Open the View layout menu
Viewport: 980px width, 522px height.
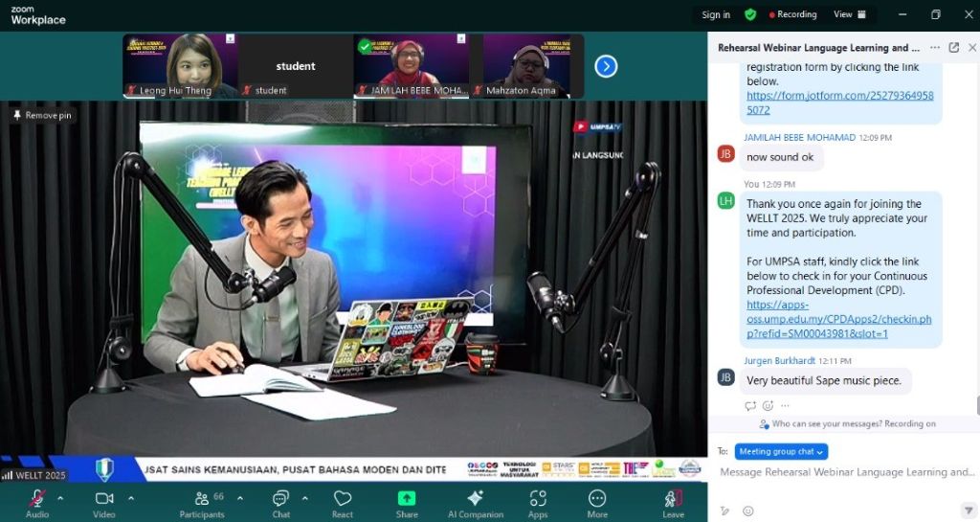click(x=849, y=14)
